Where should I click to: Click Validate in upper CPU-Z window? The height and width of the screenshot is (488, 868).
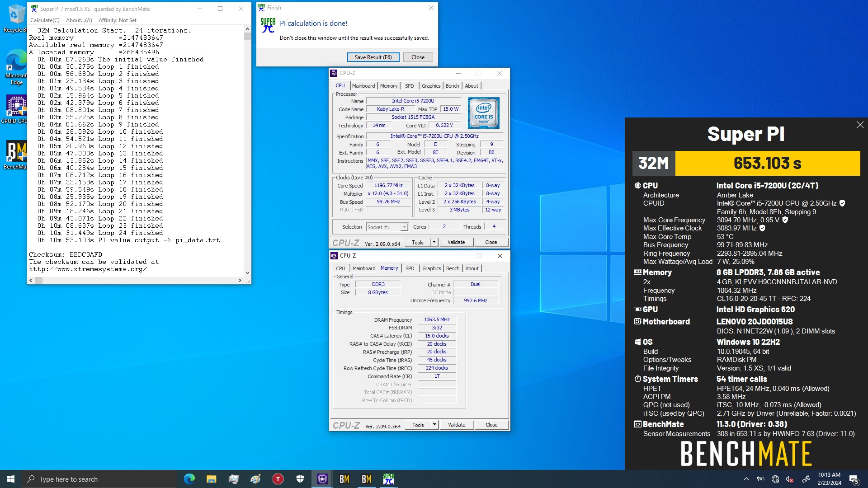coord(456,243)
